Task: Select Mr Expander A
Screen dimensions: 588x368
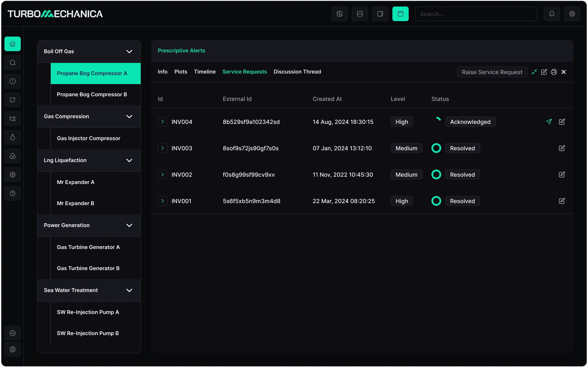Action: 96,182
